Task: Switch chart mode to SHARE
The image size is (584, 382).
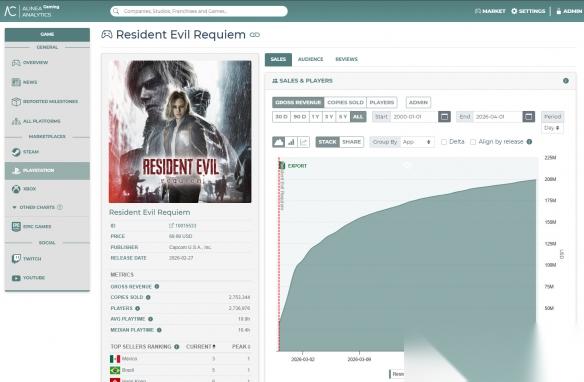Action: [x=351, y=142]
